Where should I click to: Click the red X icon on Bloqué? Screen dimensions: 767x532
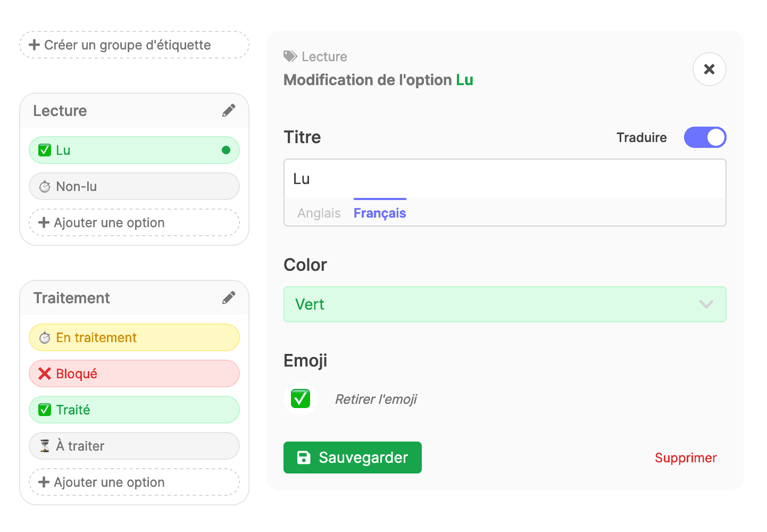click(45, 373)
